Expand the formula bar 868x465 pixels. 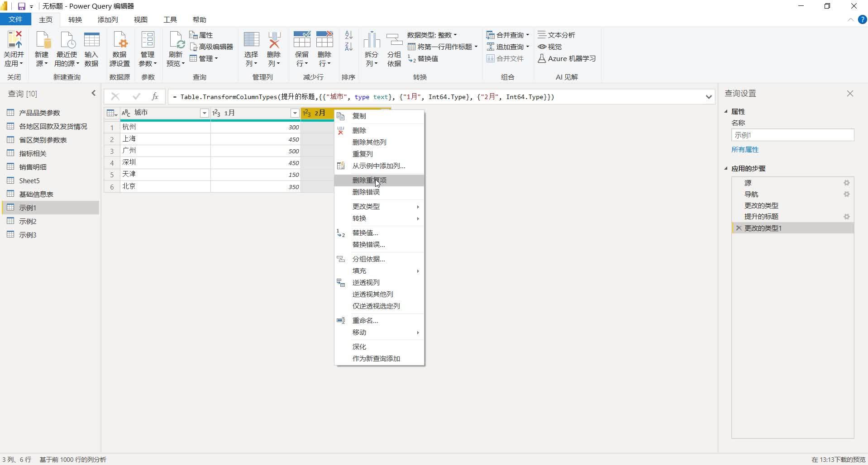tap(708, 97)
